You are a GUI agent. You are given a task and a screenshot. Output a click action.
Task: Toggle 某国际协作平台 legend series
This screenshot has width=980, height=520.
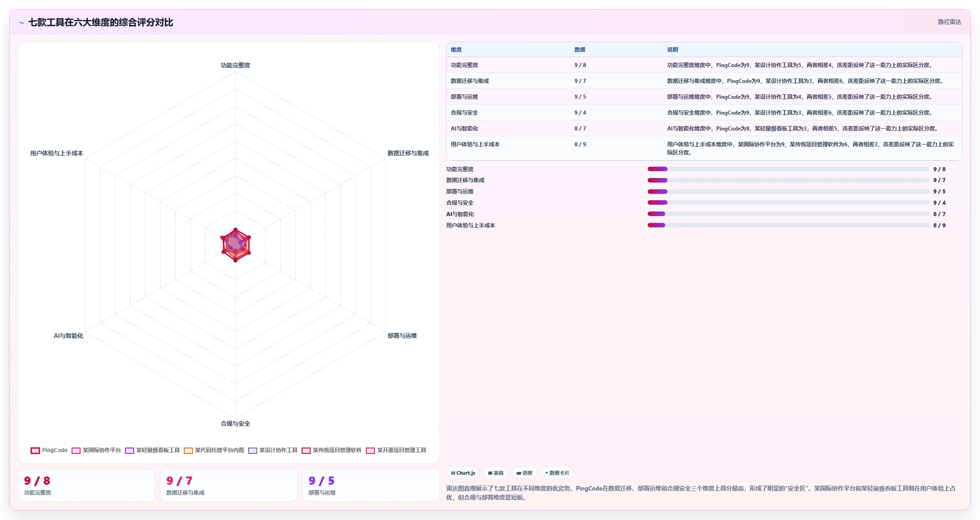coord(96,450)
